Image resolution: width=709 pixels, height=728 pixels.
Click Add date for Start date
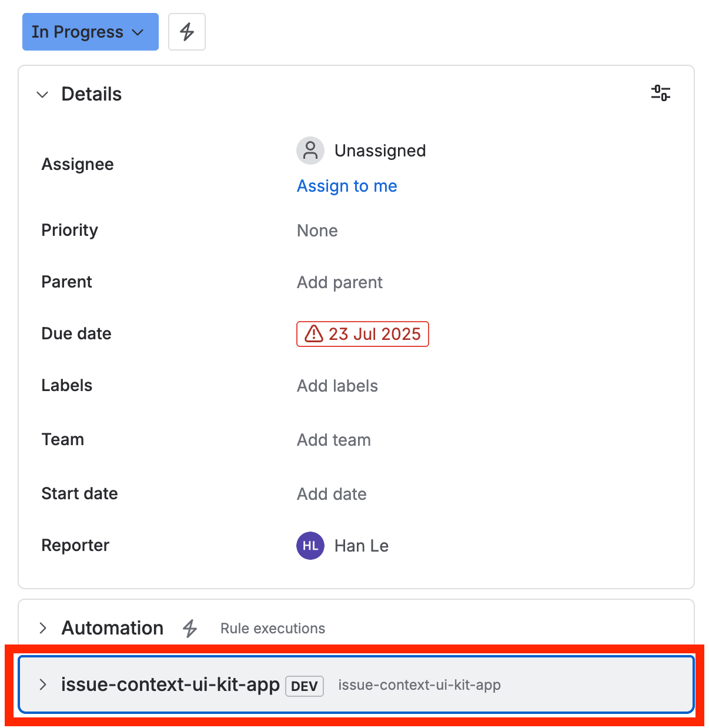coord(332,494)
